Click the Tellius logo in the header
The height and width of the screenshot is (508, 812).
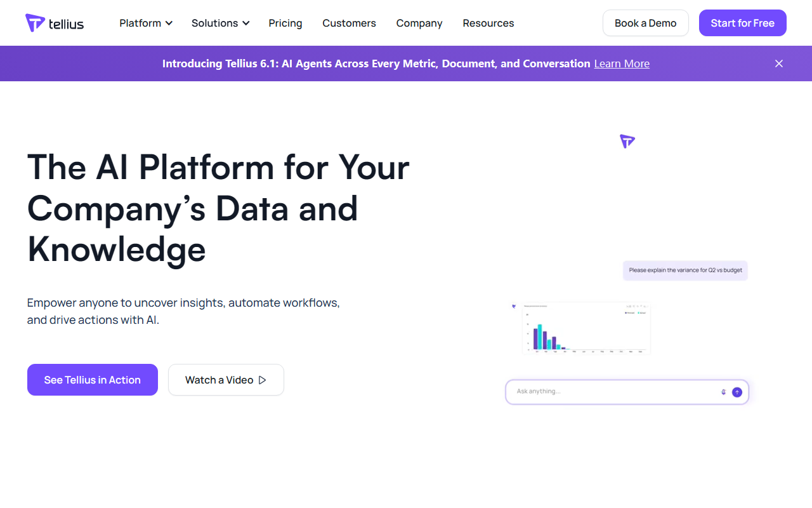[x=55, y=23]
